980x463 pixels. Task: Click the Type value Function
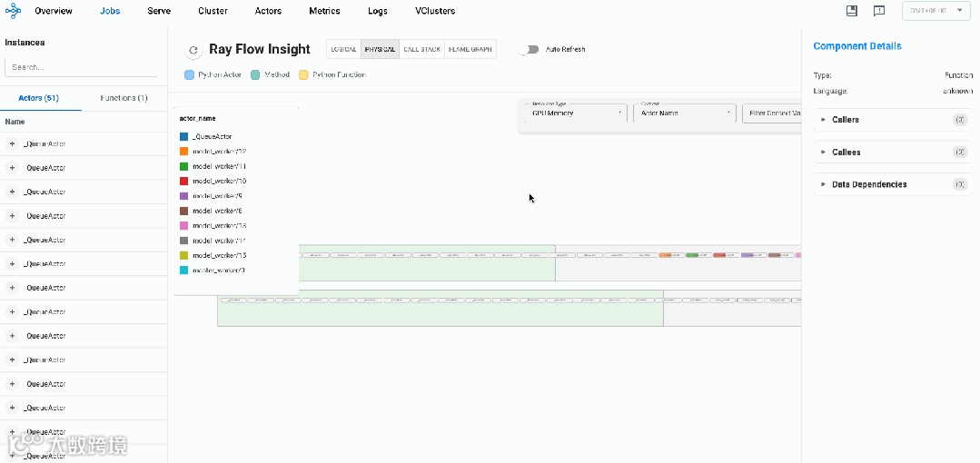[958, 75]
